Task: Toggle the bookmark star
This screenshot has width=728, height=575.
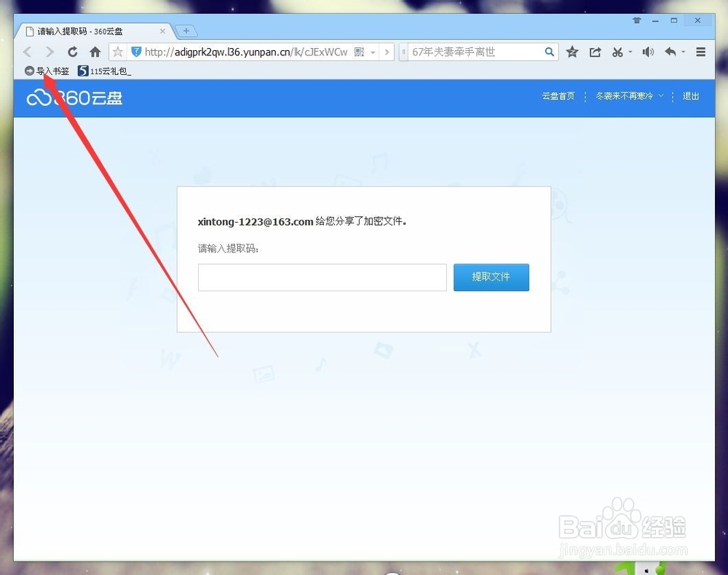Action: [572, 52]
